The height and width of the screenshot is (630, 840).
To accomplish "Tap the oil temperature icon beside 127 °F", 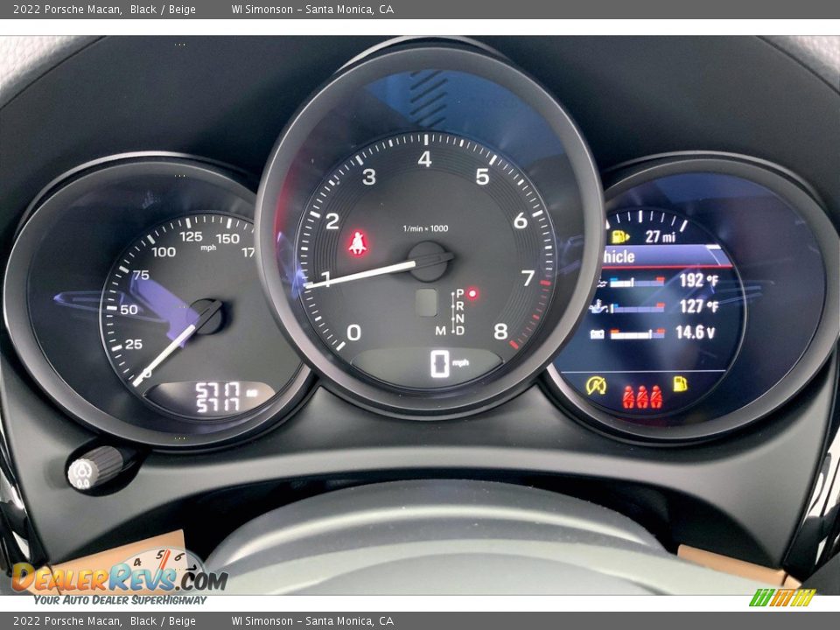I will pyautogui.click(x=598, y=307).
